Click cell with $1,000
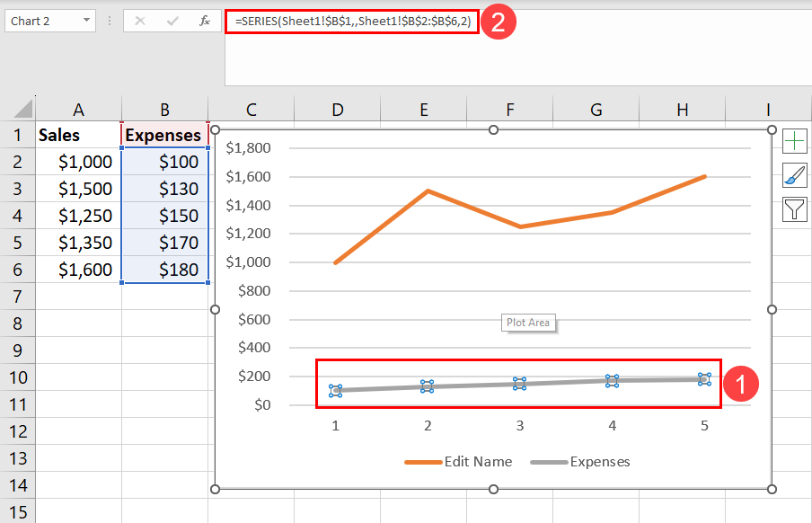This screenshot has width=812, height=523. pyautogui.click(x=78, y=162)
